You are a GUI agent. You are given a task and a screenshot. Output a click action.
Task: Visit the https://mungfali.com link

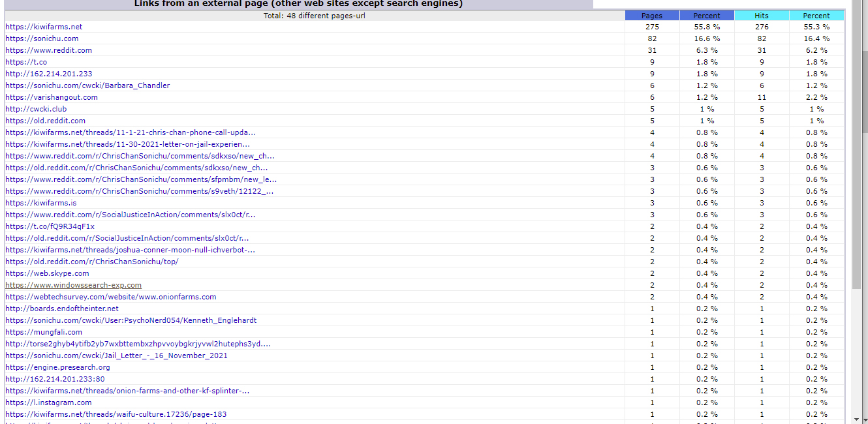point(44,332)
